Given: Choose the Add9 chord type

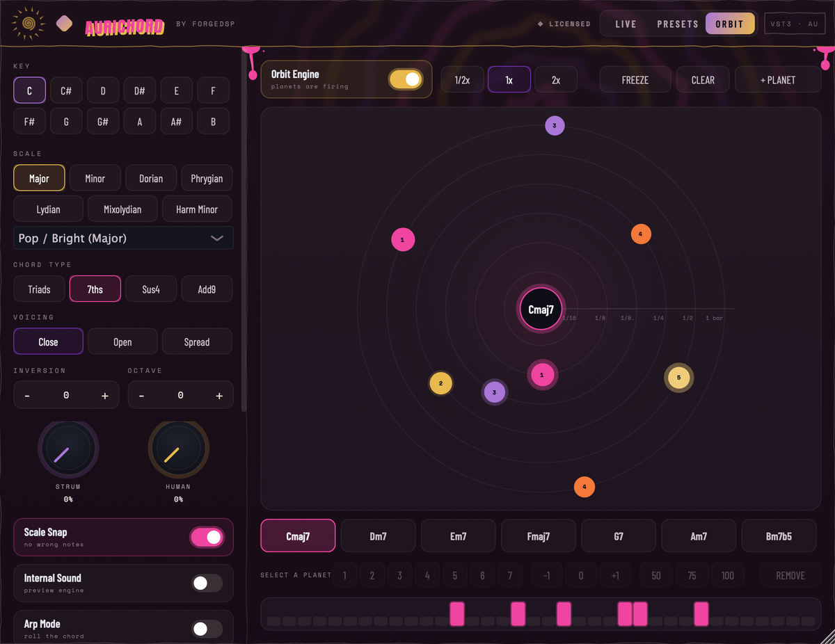Looking at the screenshot, I should coord(207,289).
